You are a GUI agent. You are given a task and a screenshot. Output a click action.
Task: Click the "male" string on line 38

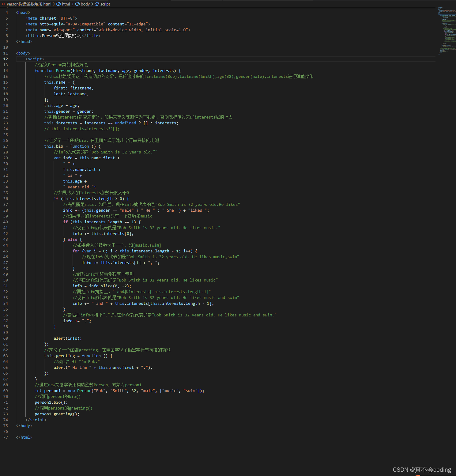126,210
